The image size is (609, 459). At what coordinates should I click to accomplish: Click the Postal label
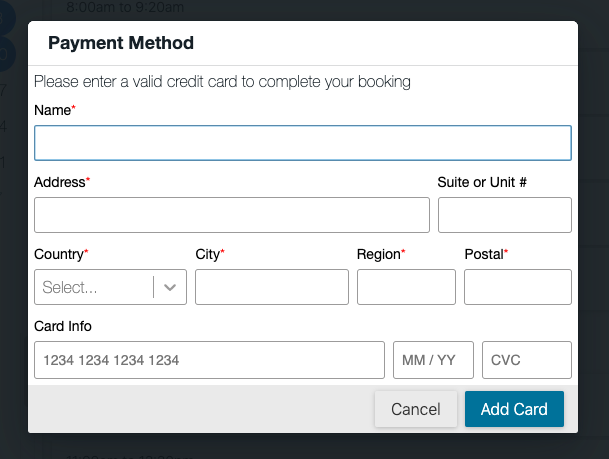click(485, 254)
